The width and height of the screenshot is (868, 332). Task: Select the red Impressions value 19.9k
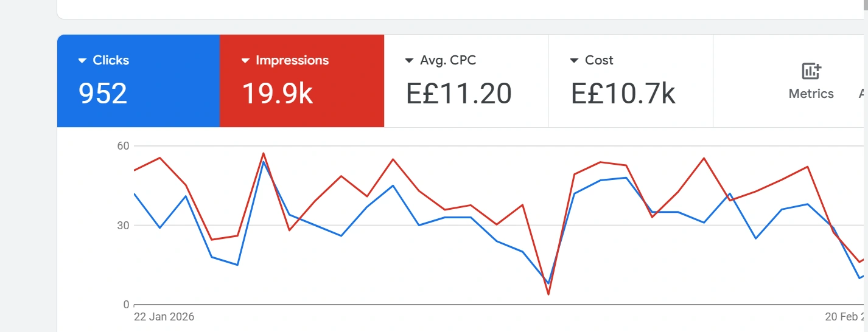pyautogui.click(x=277, y=94)
